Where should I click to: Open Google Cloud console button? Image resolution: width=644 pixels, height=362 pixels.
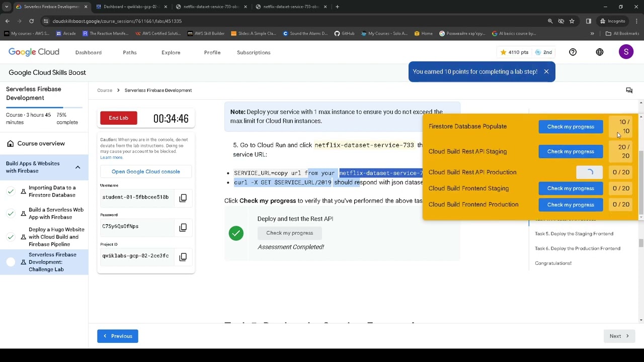146,172
